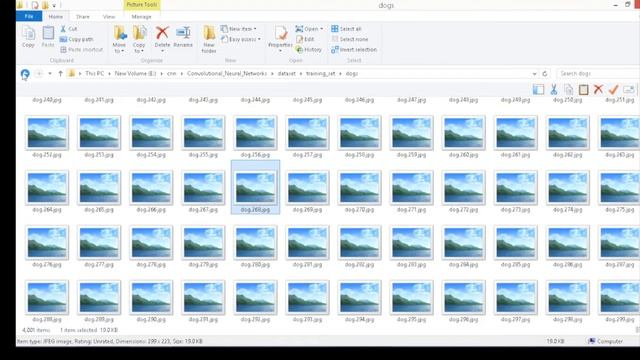Open Properties using the ribbon checkmark icon
This screenshot has height=360, width=640.
(280, 33)
